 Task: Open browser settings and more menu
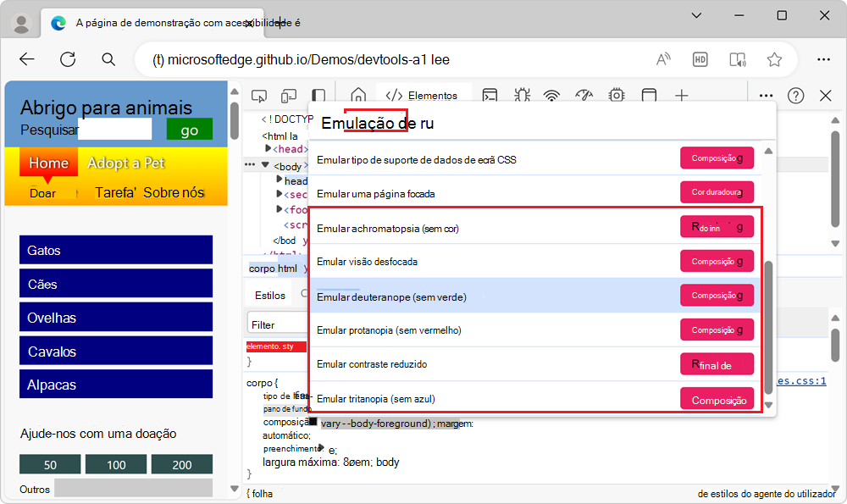coord(823,59)
